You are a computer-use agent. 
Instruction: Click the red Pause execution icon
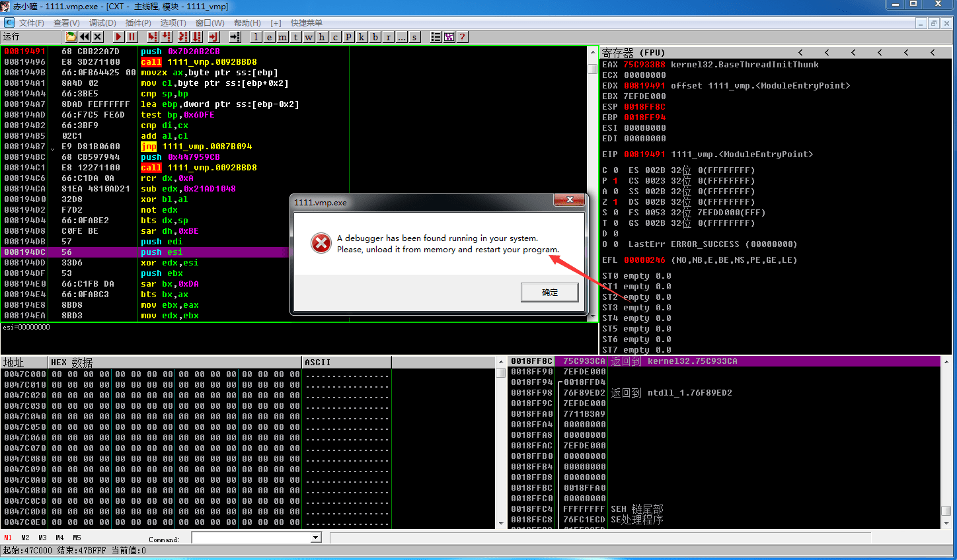click(x=132, y=37)
